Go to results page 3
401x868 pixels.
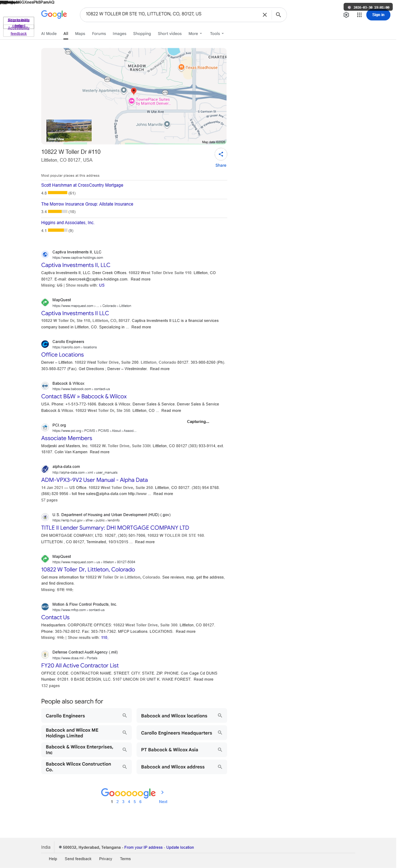coord(123,802)
